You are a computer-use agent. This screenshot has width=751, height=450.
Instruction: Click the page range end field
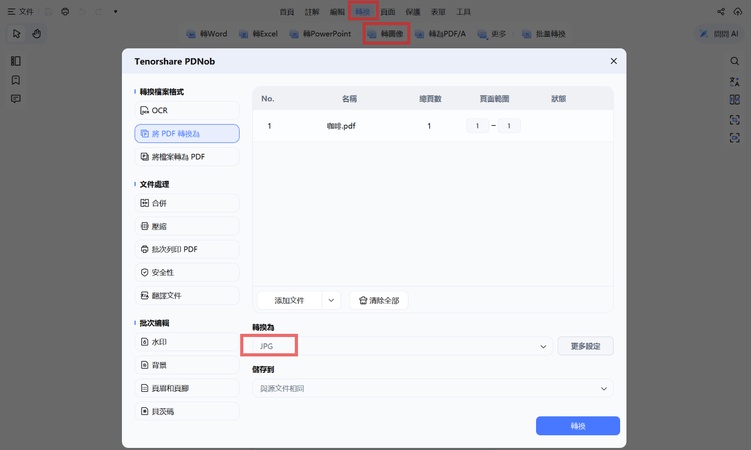(x=509, y=126)
